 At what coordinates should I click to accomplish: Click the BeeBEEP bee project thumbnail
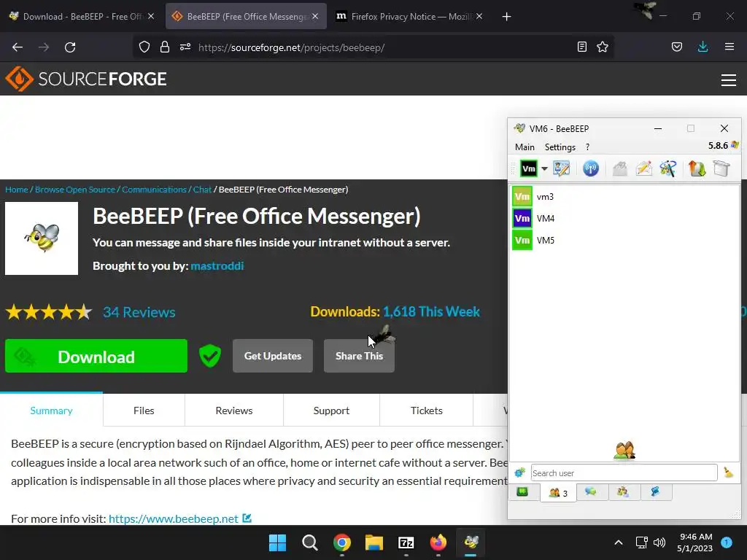(42, 238)
